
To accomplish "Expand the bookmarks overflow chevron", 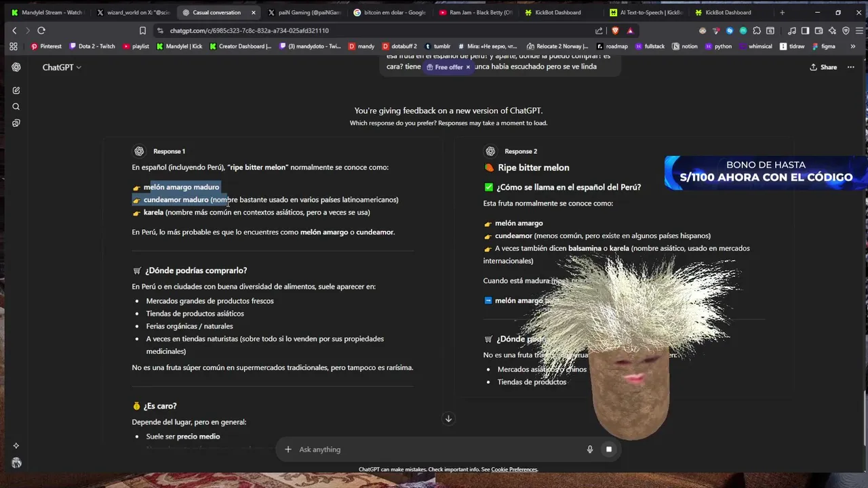I will [852, 46].
